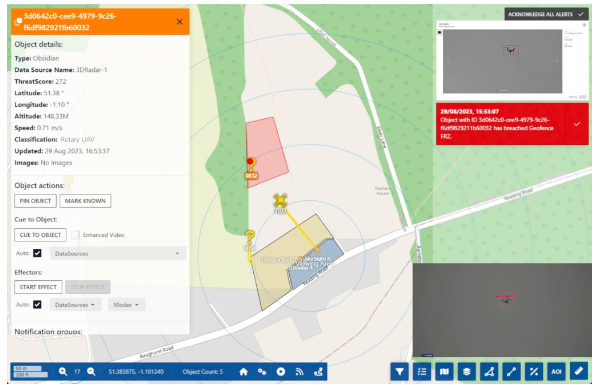Image resolution: width=597 pixels, height=385 pixels.
Task: Select the ruler measure tool
Action: tap(579, 371)
